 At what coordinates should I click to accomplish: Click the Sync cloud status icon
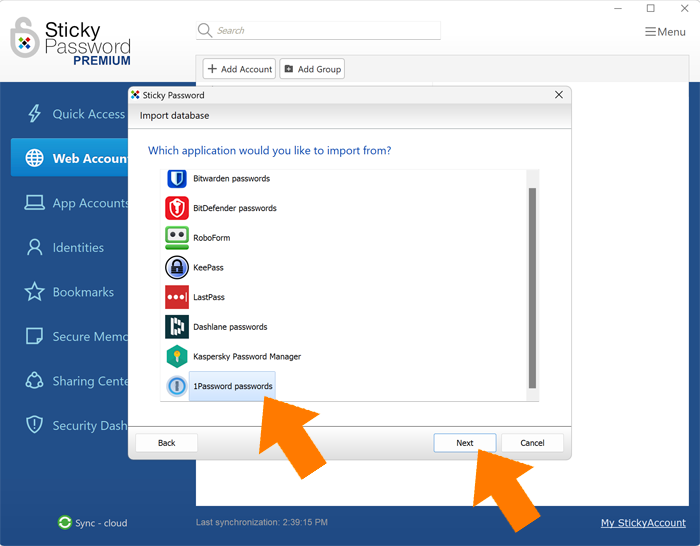pyautogui.click(x=65, y=523)
